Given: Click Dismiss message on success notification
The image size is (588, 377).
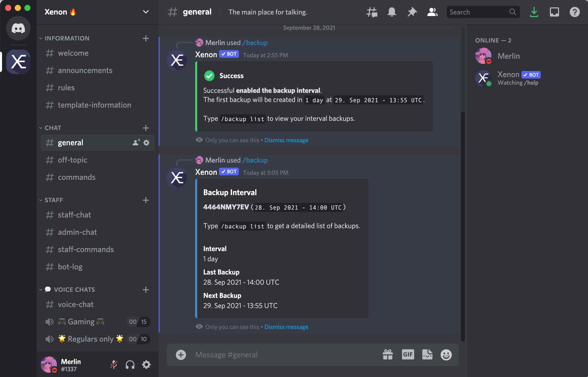Looking at the screenshot, I should point(286,140).
